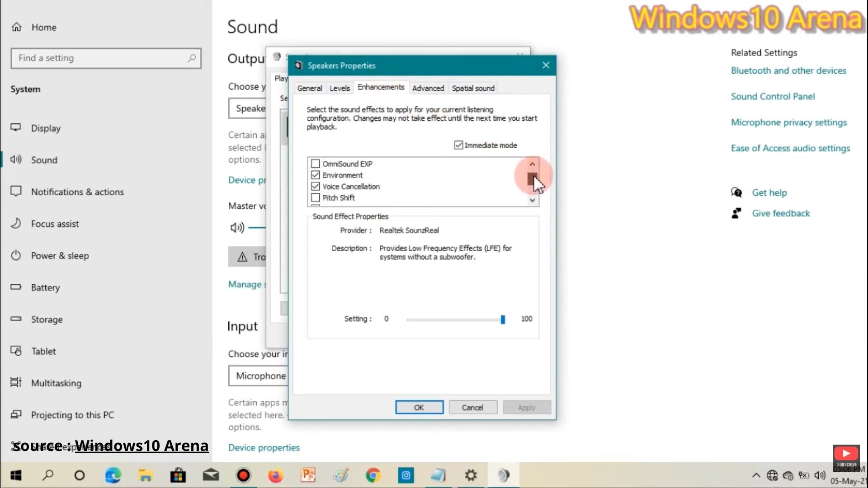Switch to the General tab

pyautogui.click(x=310, y=88)
